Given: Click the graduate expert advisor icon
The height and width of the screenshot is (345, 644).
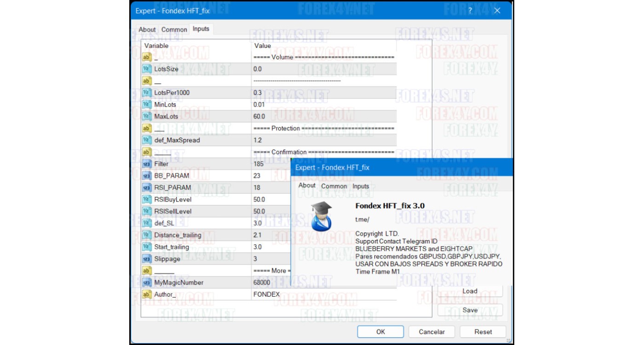Looking at the screenshot, I should click(321, 216).
